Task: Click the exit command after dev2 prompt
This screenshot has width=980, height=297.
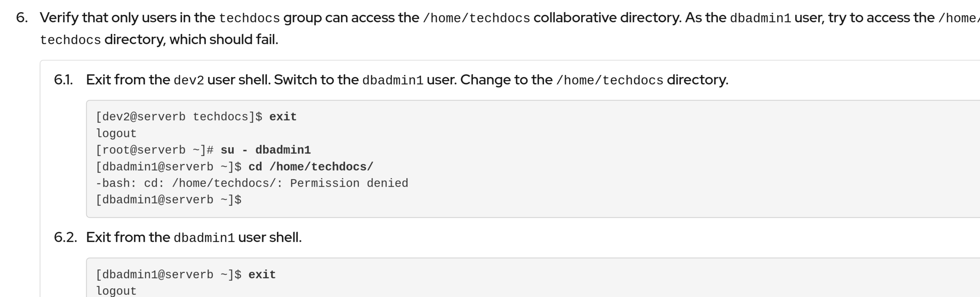Action: (x=283, y=117)
